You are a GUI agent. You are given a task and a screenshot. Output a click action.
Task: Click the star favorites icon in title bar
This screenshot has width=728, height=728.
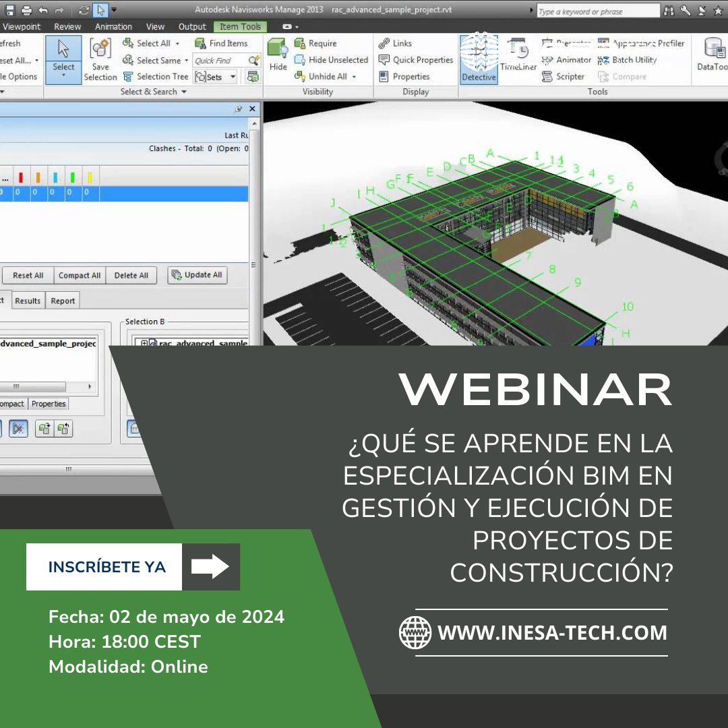click(718, 10)
